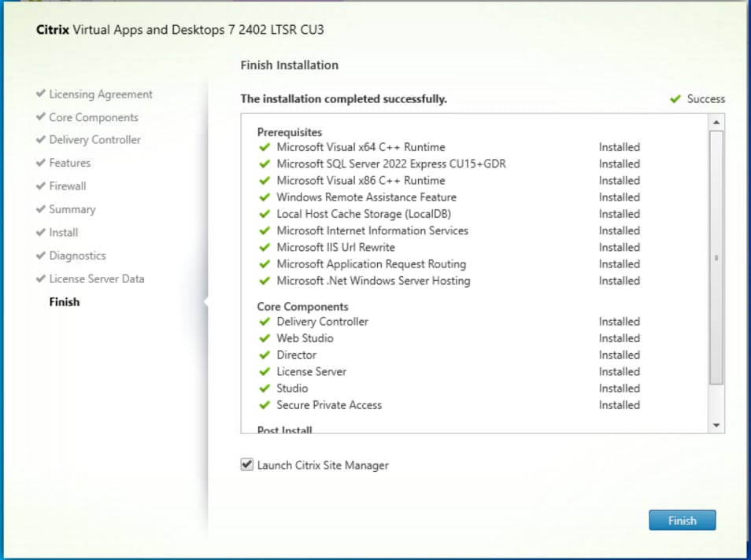Viewport: 751px width, 560px height.
Task: Click the results list scrollbar thumb
Action: (716, 257)
